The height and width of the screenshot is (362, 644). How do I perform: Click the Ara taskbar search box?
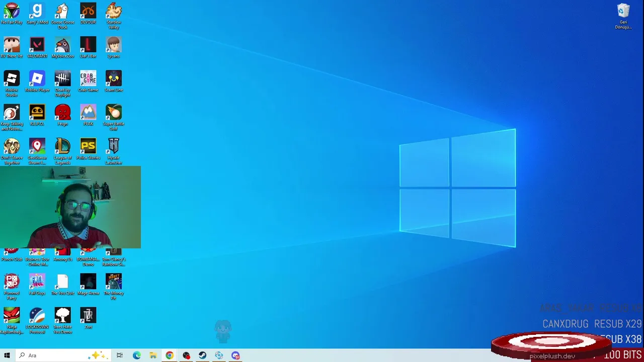63,355
